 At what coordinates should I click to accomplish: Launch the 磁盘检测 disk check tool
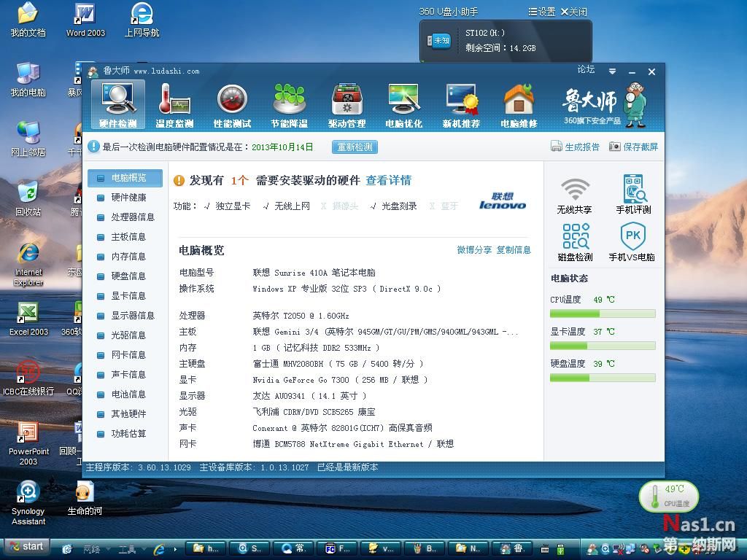tap(575, 242)
